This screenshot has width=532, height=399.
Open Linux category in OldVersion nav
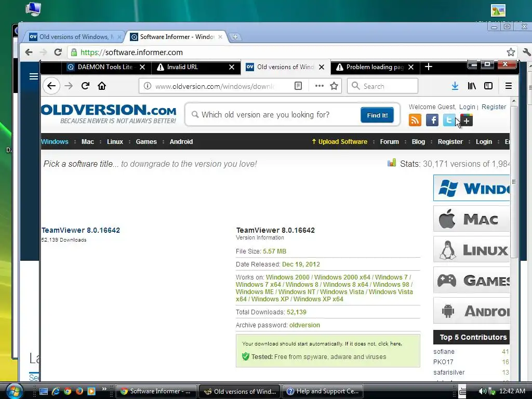point(115,141)
